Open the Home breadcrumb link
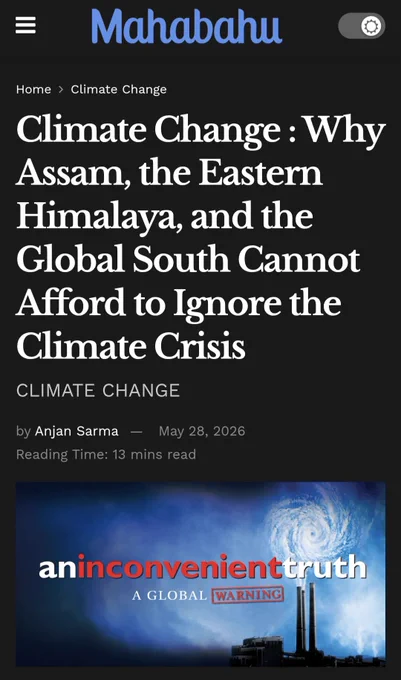 point(33,89)
